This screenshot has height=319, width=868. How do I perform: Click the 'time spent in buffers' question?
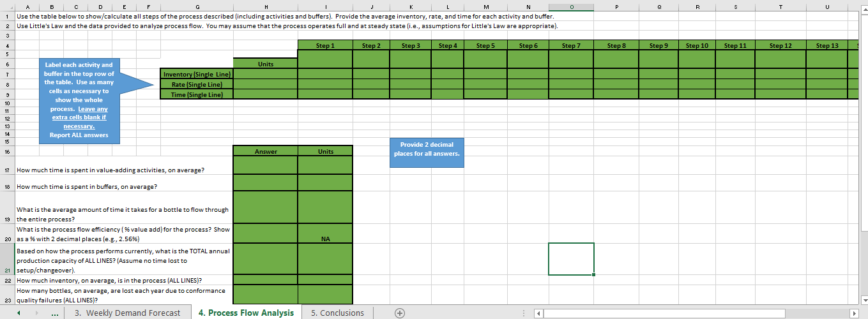(88, 186)
